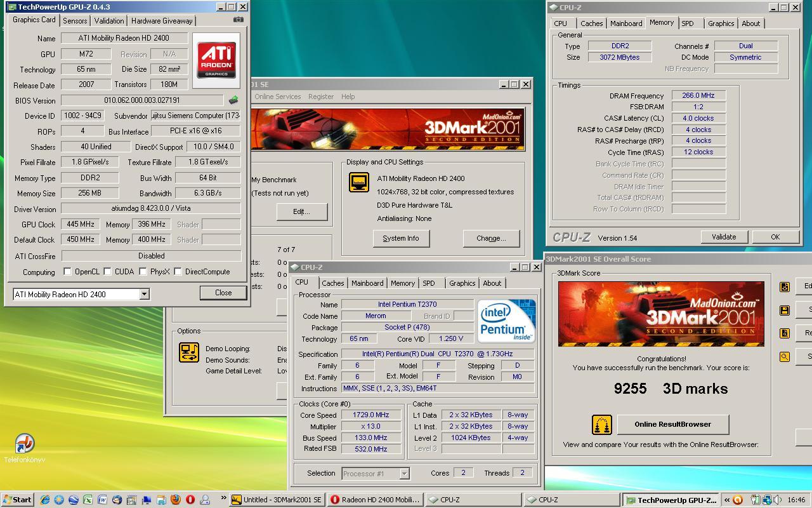Viewport: 812px width, 508px height.
Task: Click the BIOS Version field in GPU-Z
Action: [142, 100]
